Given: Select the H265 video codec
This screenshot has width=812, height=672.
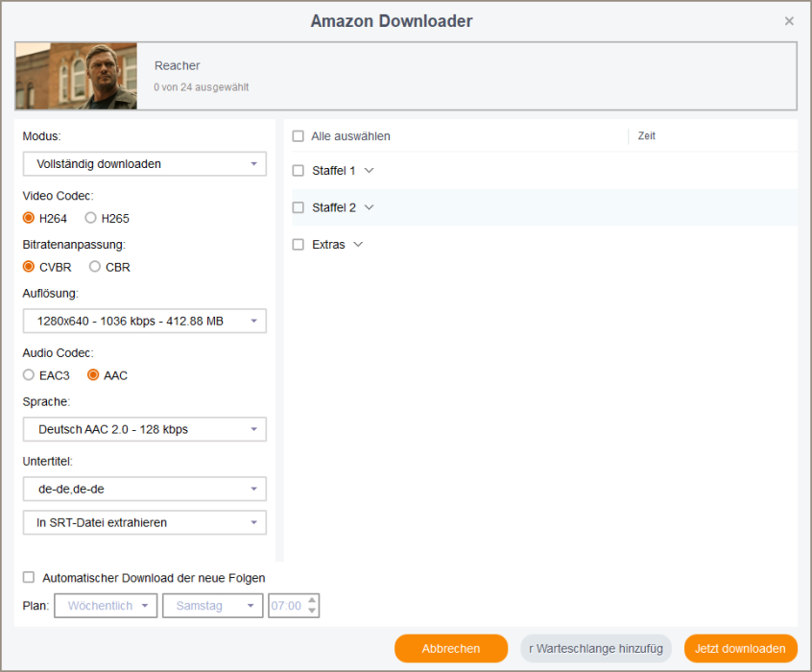Looking at the screenshot, I should click(x=91, y=218).
